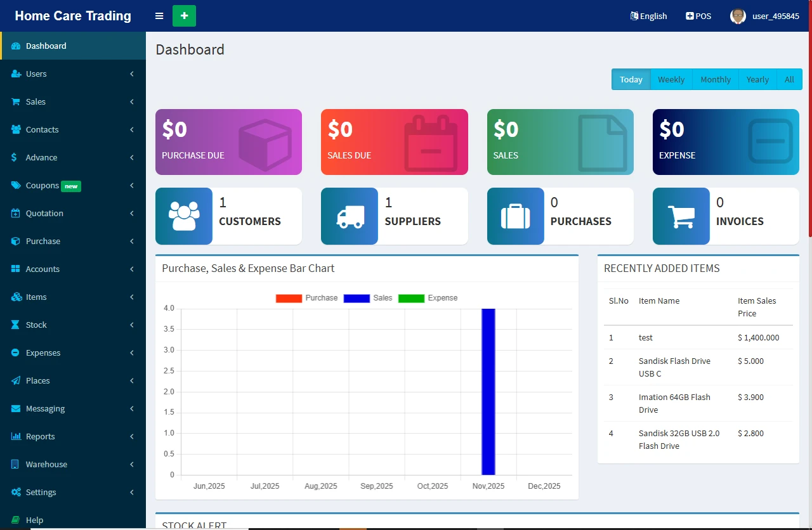Viewport: 812px width, 530px height.
Task: Select the Yearly filter tab
Action: (757, 79)
